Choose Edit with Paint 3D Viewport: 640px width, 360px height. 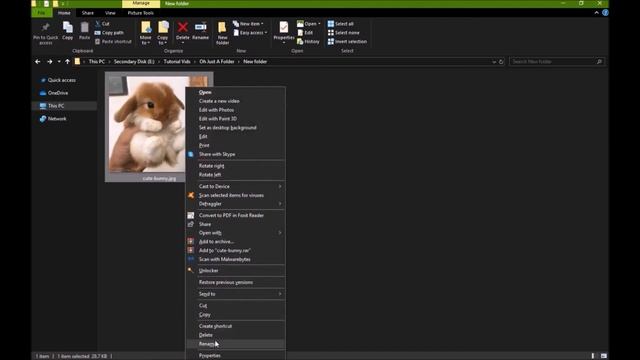coord(236,119)
